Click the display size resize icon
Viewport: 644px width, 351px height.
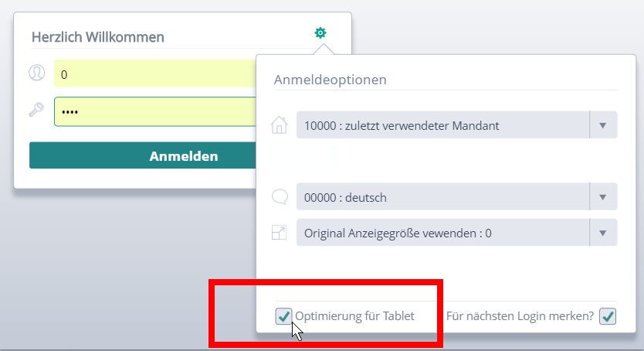point(280,232)
